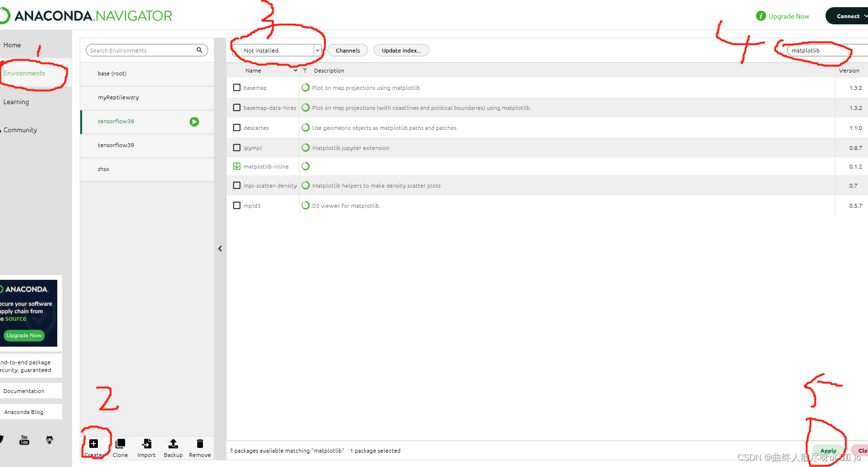Click the status circle icon for descartes
This screenshot has height=467, width=868.
(x=306, y=127)
